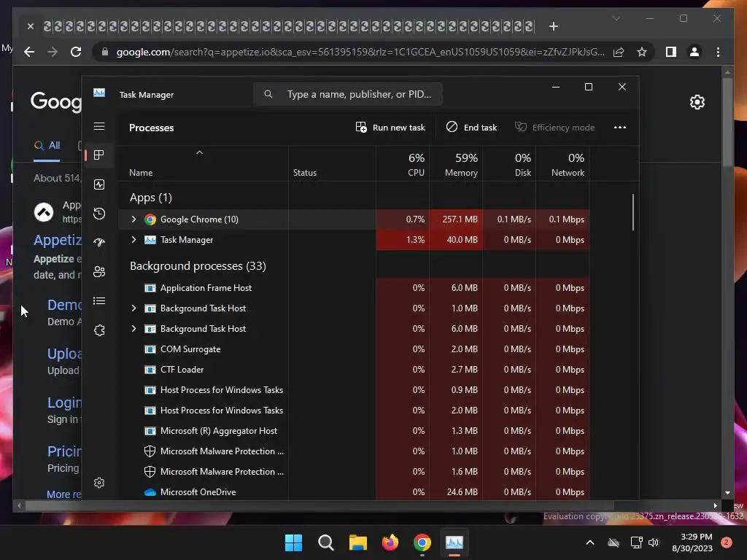Select Microsoft (R) Aggregator Host row

click(x=354, y=431)
